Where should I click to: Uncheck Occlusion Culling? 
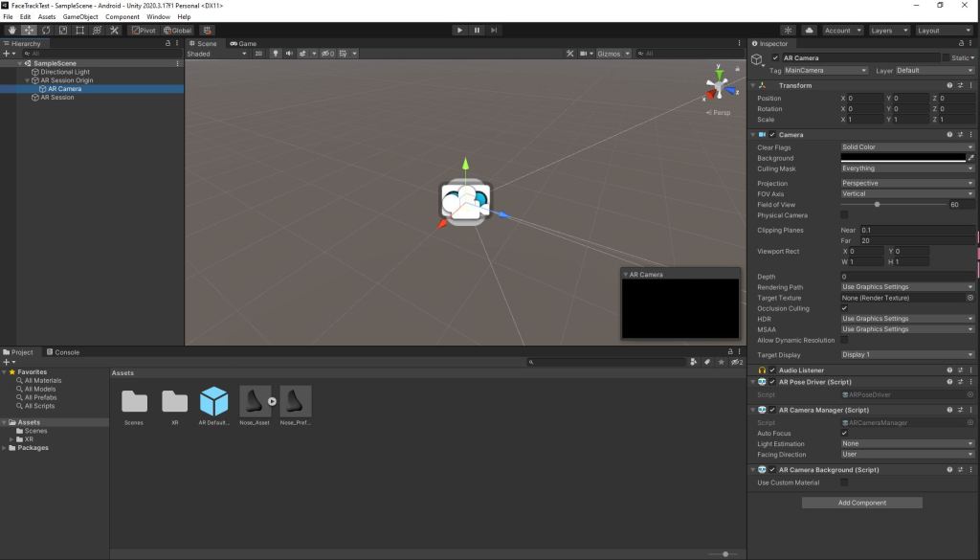pyautogui.click(x=844, y=308)
